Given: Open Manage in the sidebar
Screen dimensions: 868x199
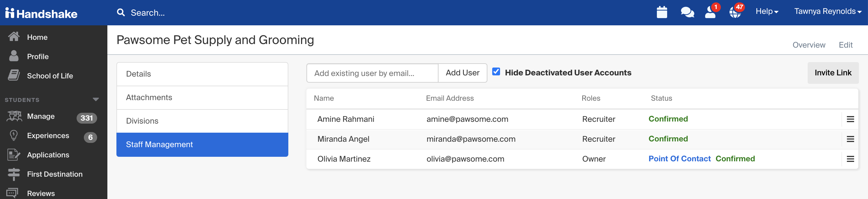Looking at the screenshot, I should 41,116.
